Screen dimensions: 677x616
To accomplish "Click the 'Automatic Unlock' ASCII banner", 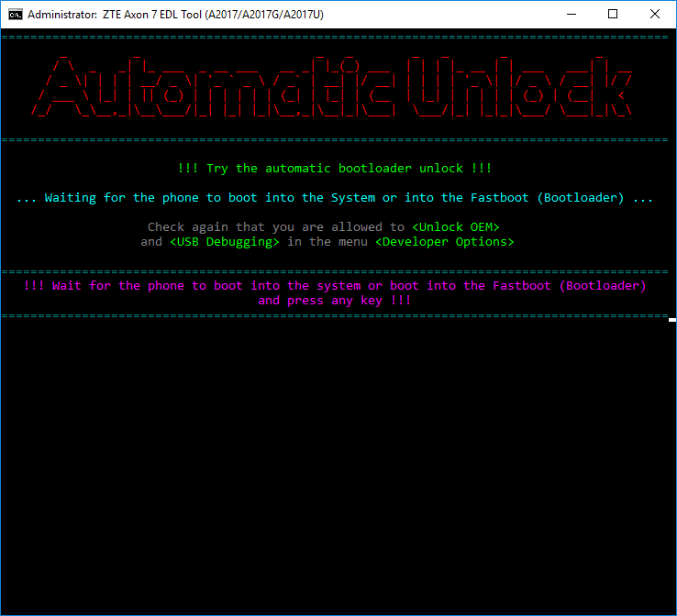I will (331, 86).
